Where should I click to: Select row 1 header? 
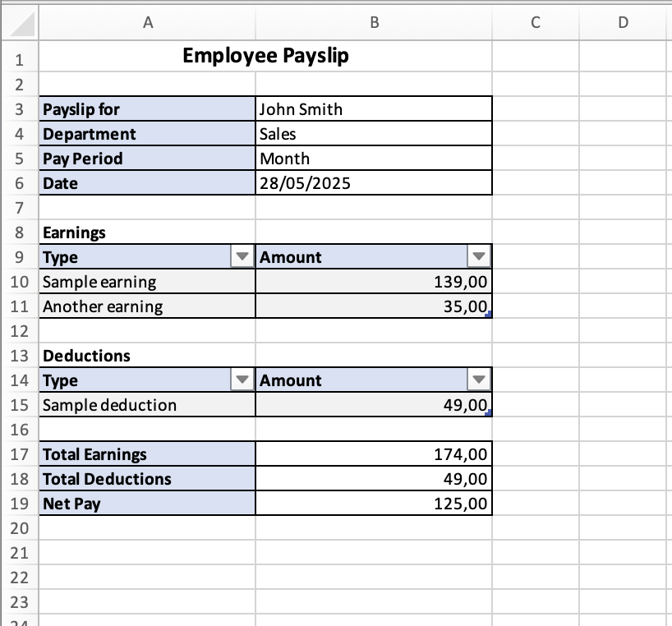(19, 57)
